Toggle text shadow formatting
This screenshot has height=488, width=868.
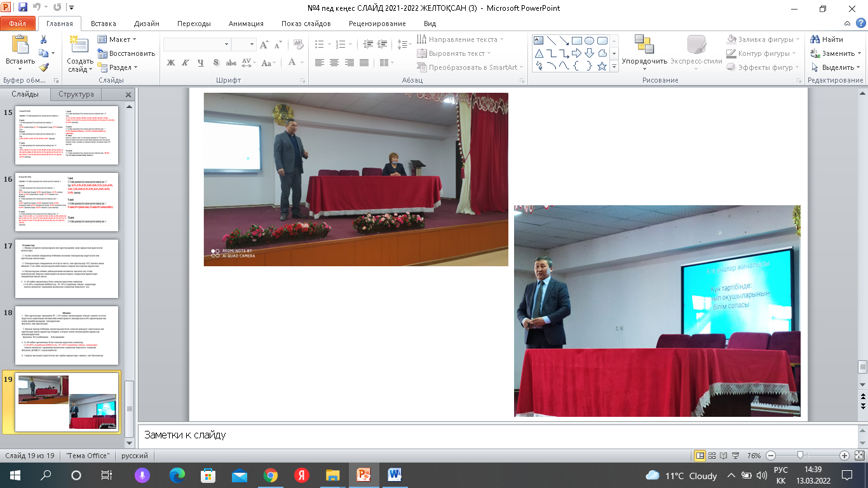(216, 62)
